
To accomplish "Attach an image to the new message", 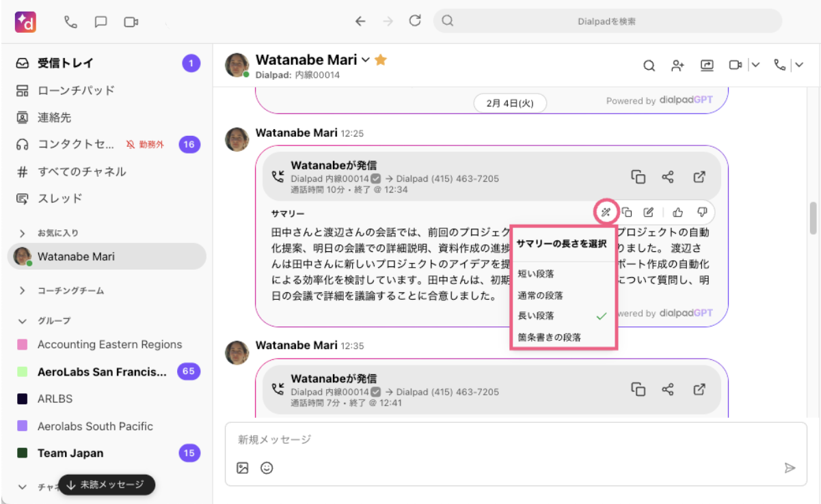I will click(x=242, y=468).
